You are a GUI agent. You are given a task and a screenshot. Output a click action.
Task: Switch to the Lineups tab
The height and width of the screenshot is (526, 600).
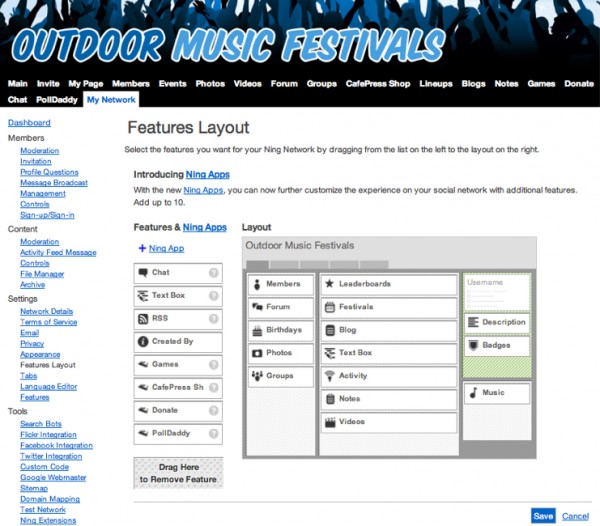coord(436,84)
